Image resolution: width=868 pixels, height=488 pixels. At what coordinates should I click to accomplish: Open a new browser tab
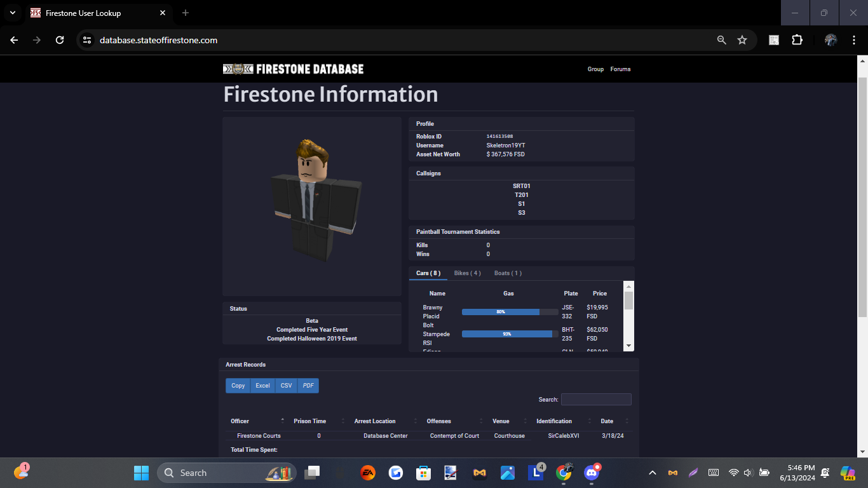(186, 13)
